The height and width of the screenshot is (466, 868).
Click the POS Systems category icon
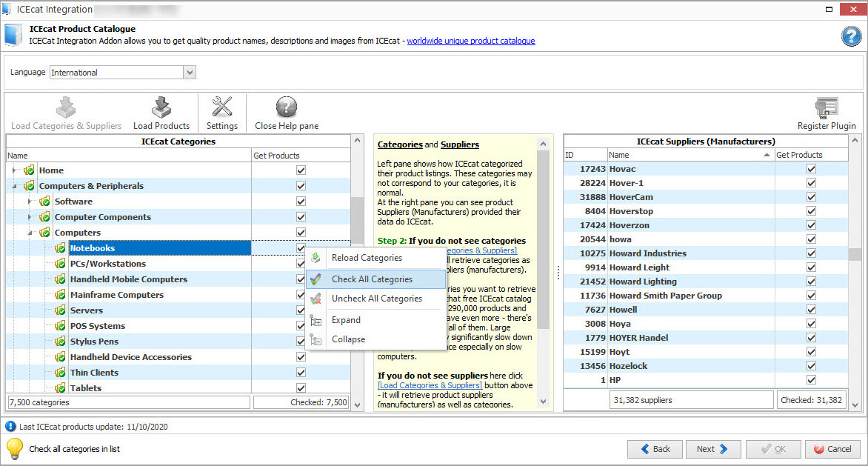point(60,325)
